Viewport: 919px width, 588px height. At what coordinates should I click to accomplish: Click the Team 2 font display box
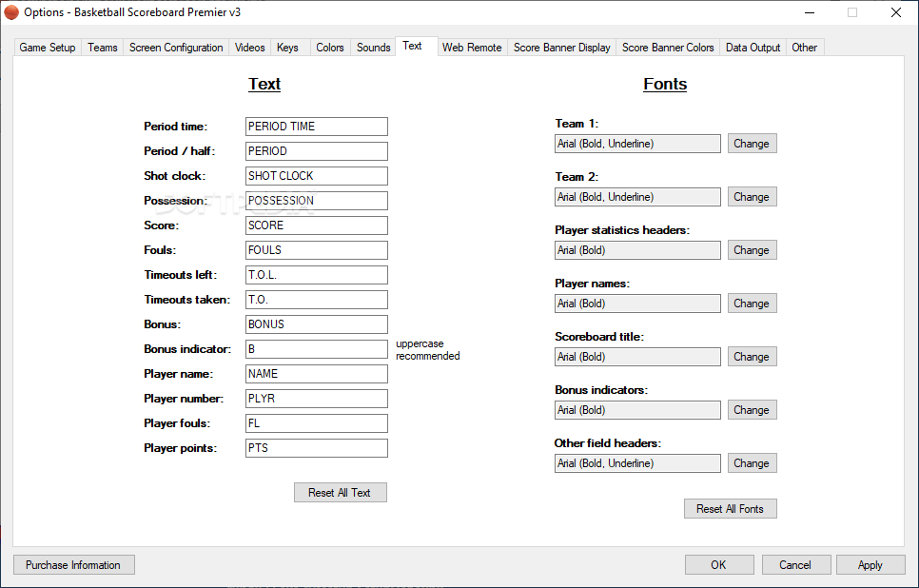click(637, 197)
